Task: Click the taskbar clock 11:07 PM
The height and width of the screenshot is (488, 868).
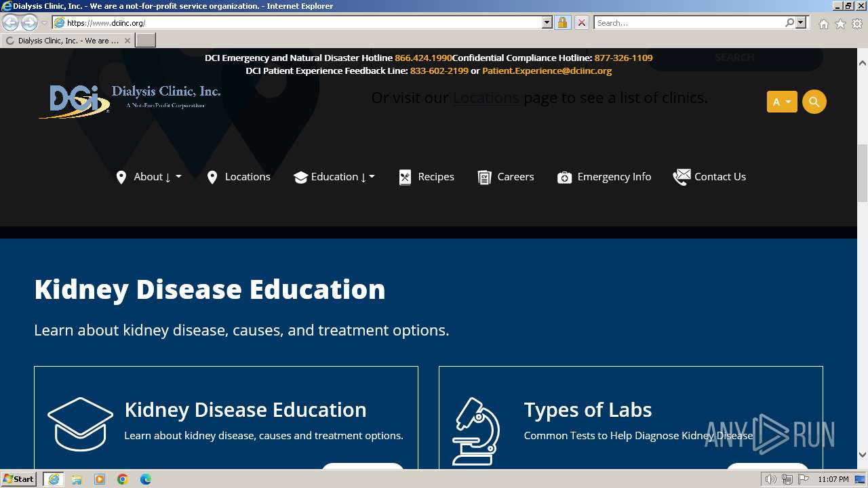Action: (833, 479)
